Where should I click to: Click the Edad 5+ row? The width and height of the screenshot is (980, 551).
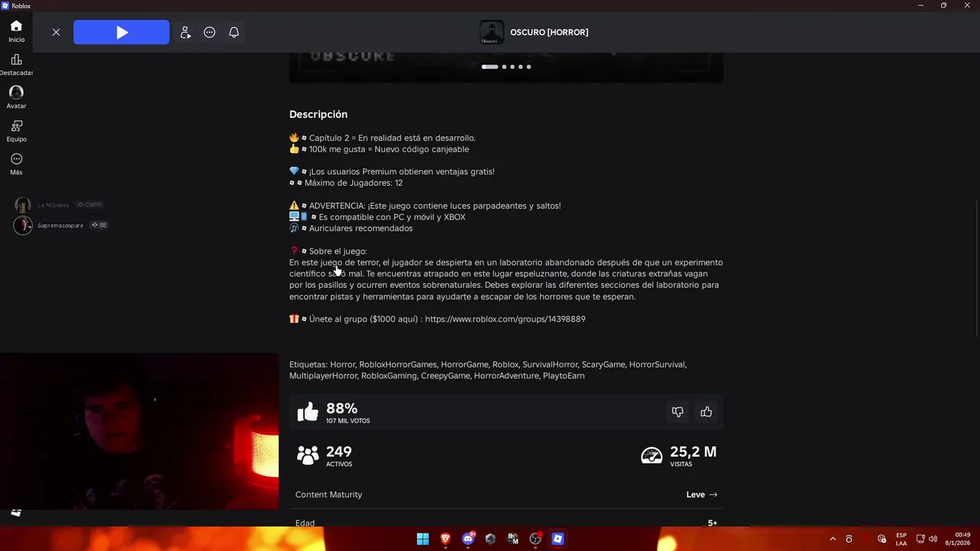pyautogui.click(x=506, y=523)
